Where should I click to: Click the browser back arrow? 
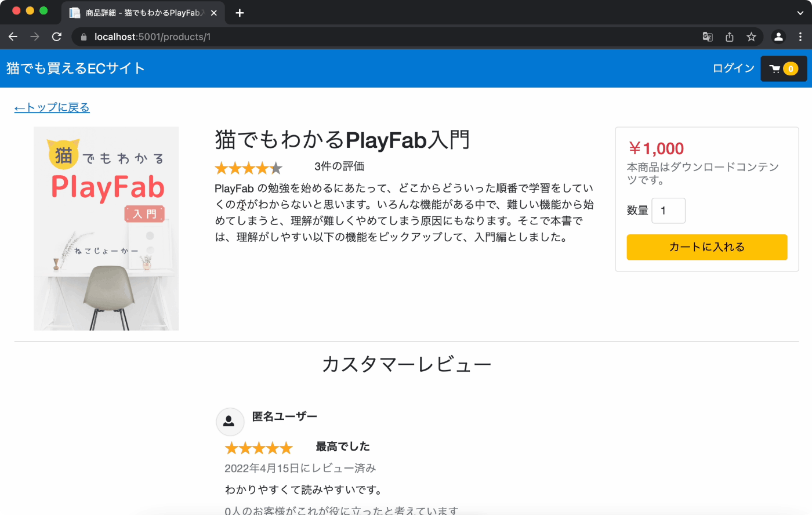click(x=13, y=37)
